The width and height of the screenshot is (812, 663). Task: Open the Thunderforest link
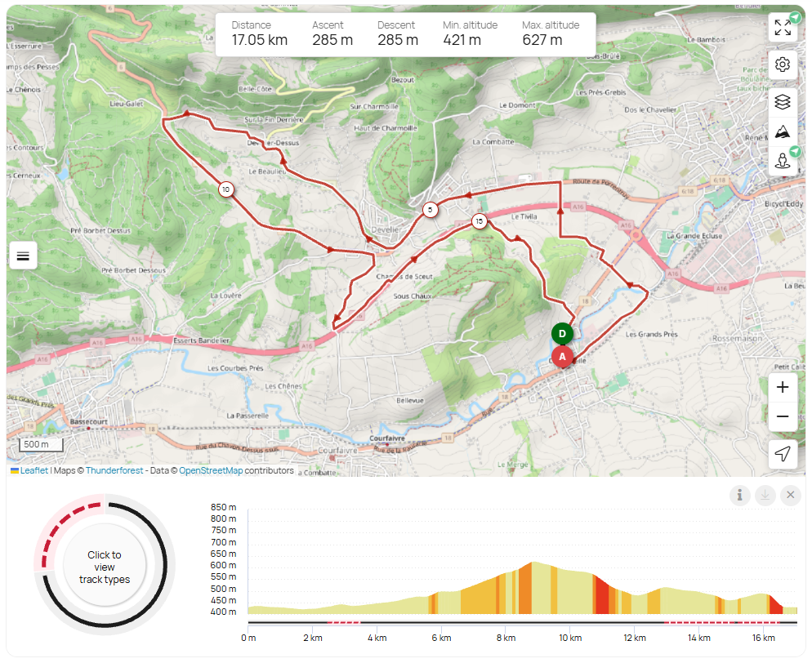[114, 470]
